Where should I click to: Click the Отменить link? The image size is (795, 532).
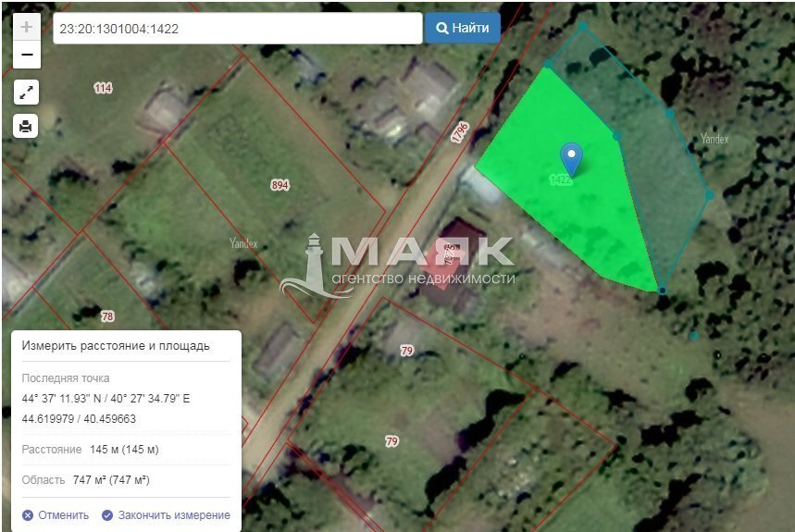pyautogui.click(x=63, y=515)
